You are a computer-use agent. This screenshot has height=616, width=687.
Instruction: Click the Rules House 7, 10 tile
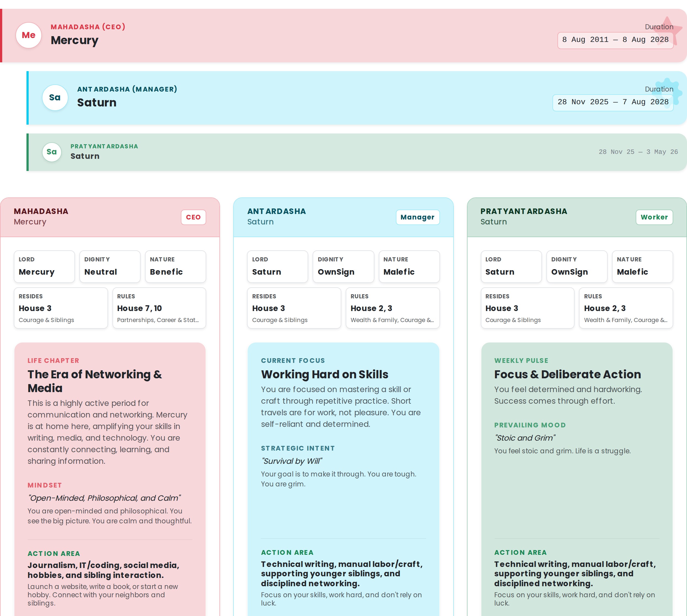(x=159, y=308)
